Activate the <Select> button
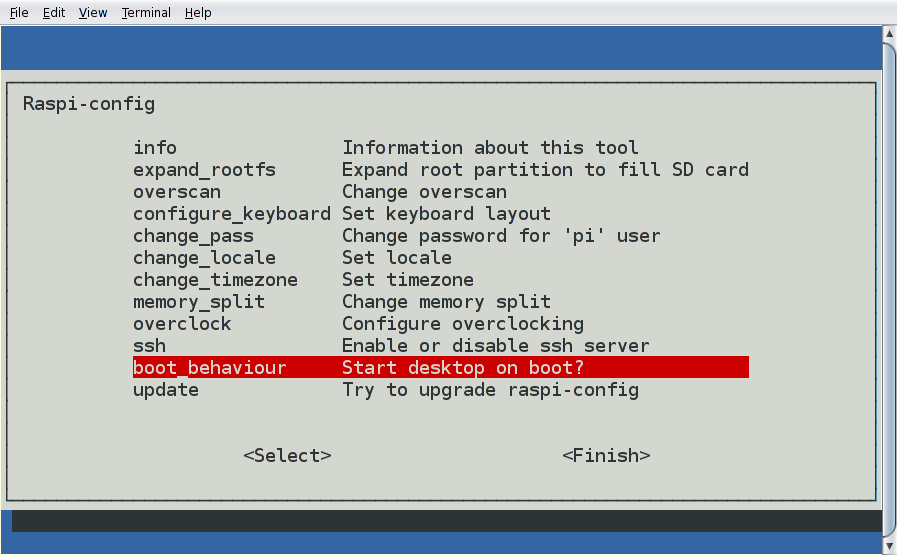Image resolution: width=897 pixels, height=555 pixels. point(287,455)
